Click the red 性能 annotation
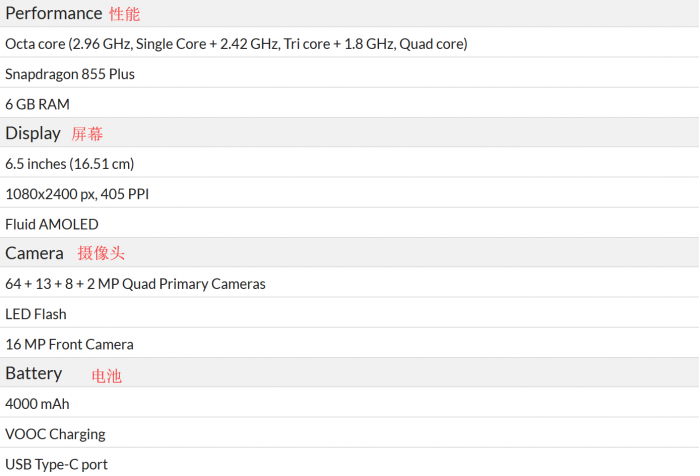 (x=125, y=14)
